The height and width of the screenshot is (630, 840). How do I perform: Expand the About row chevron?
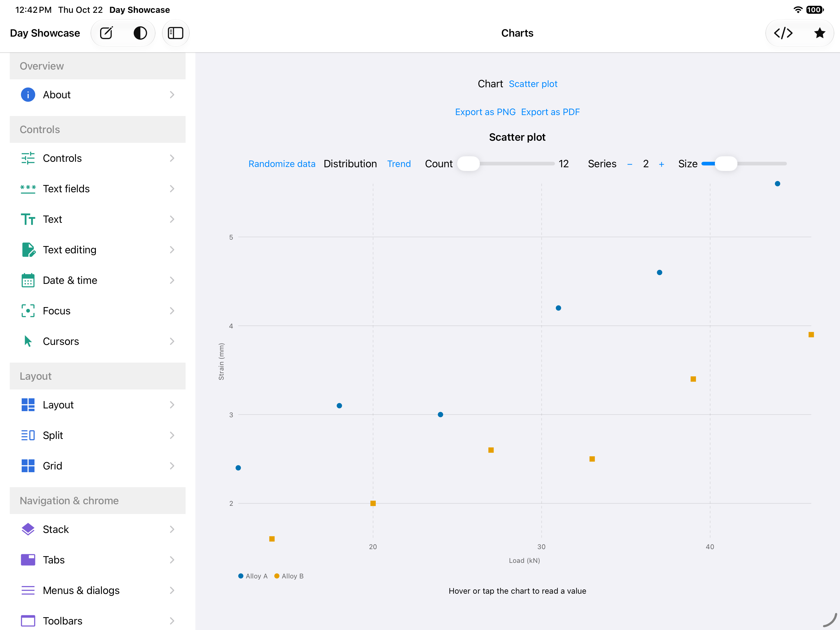pyautogui.click(x=172, y=95)
